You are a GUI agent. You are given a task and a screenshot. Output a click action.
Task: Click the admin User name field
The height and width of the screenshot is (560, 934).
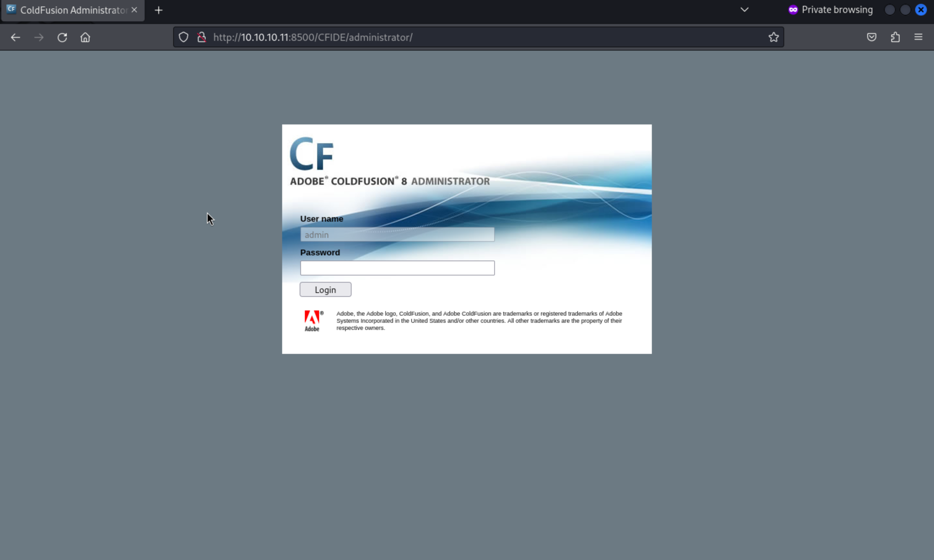pyautogui.click(x=397, y=234)
